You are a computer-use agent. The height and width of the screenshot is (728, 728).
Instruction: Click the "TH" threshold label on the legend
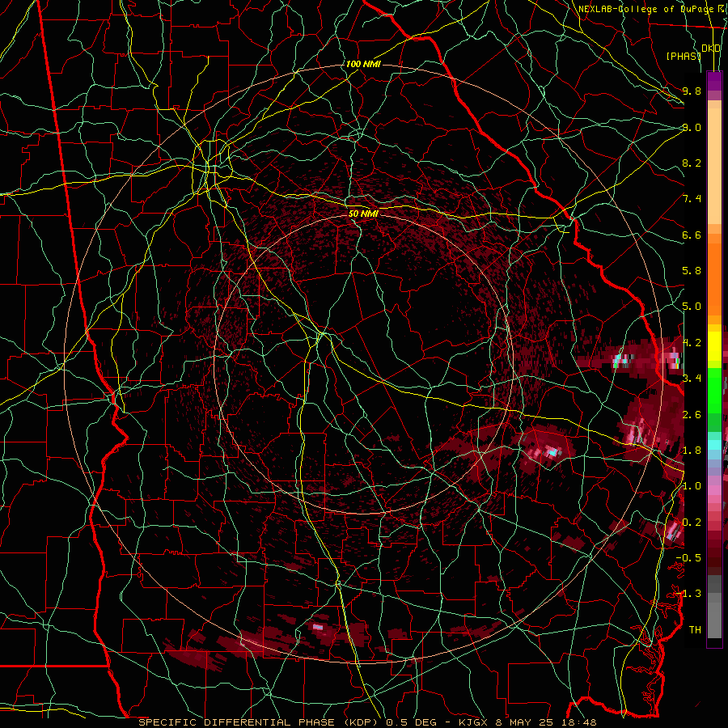(695, 630)
